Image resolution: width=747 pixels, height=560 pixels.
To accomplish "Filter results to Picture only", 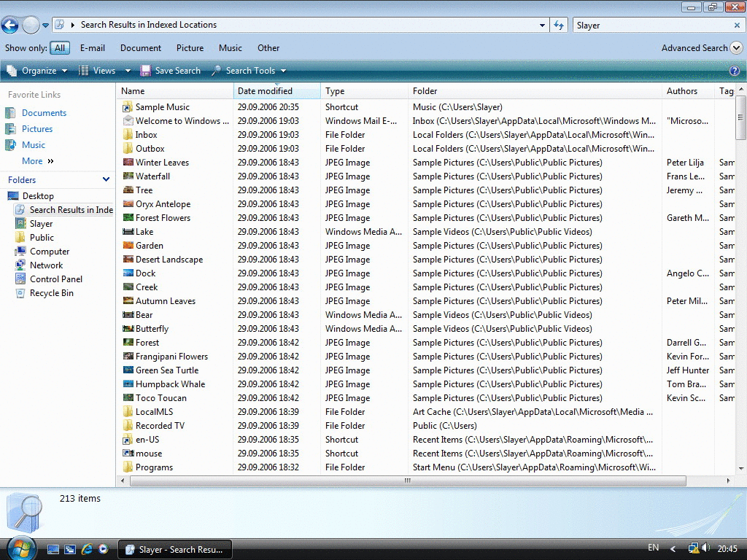I will coord(190,48).
